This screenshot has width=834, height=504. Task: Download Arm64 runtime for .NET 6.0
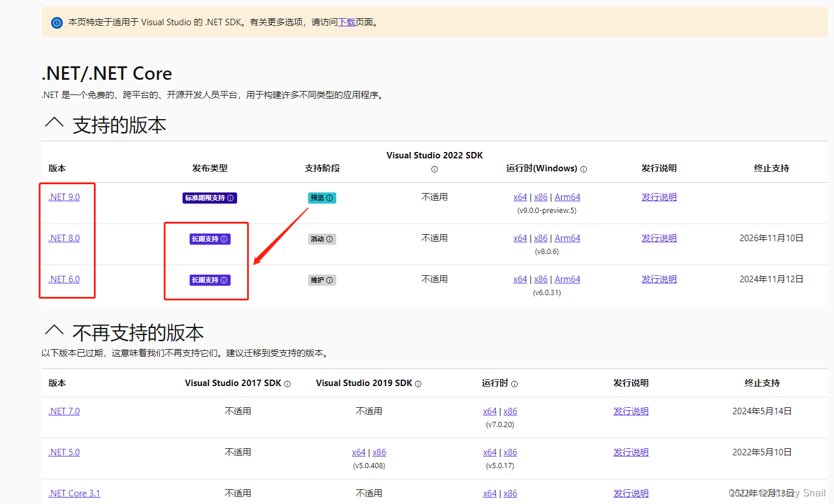[x=568, y=279]
